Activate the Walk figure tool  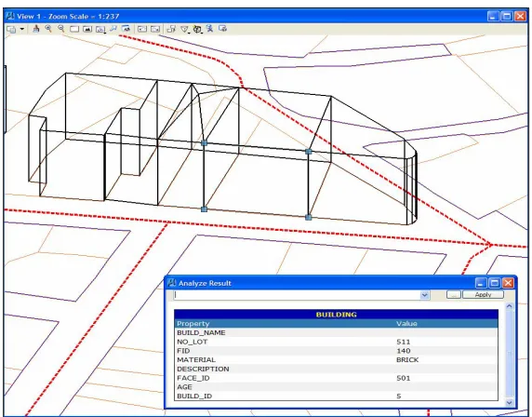click(x=209, y=29)
